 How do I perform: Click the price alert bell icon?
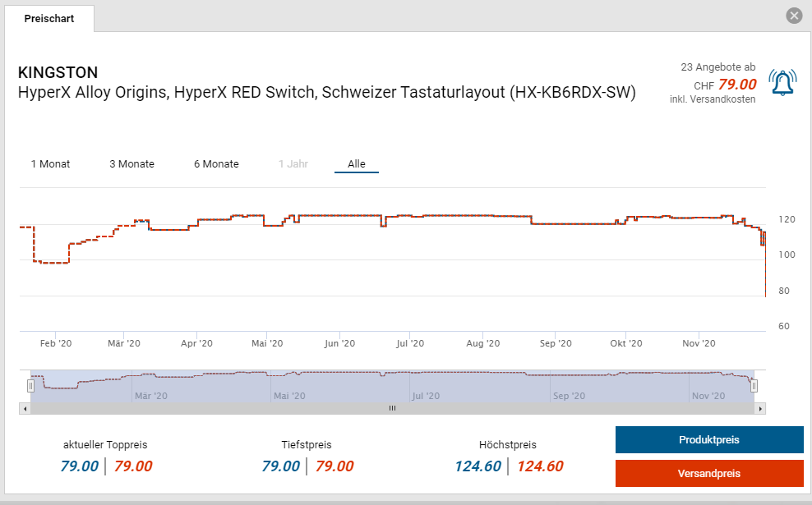(x=782, y=82)
